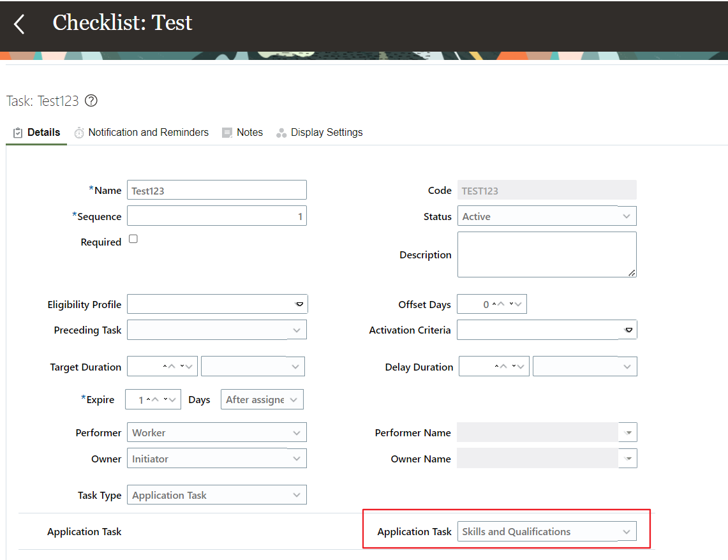This screenshot has height=560, width=728.
Task: Click into the Name field
Action: point(217,190)
